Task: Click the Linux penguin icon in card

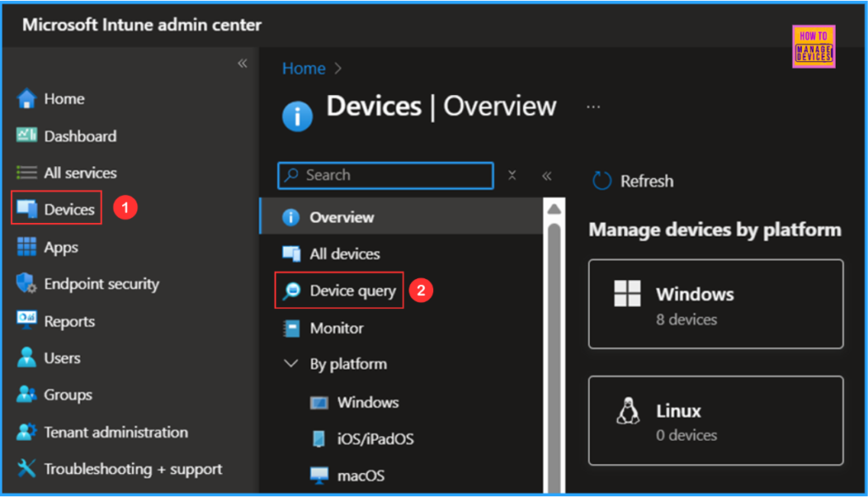Action: coord(628,411)
